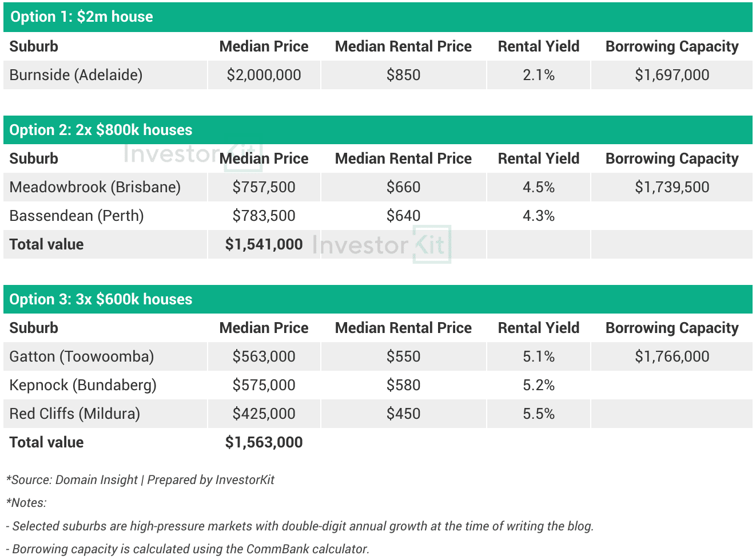This screenshot has width=756, height=559.
Task: Select the Meadowbrook (Brisbane) suburb cell
Action: point(95,187)
